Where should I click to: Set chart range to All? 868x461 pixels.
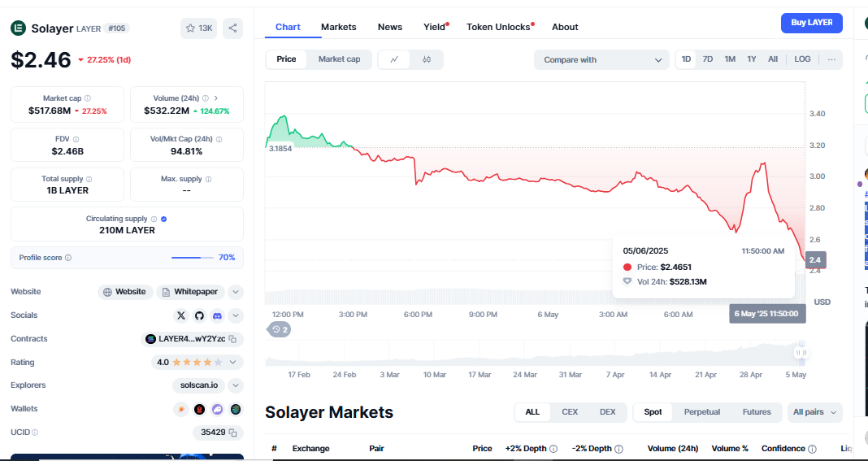click(773, 59)
